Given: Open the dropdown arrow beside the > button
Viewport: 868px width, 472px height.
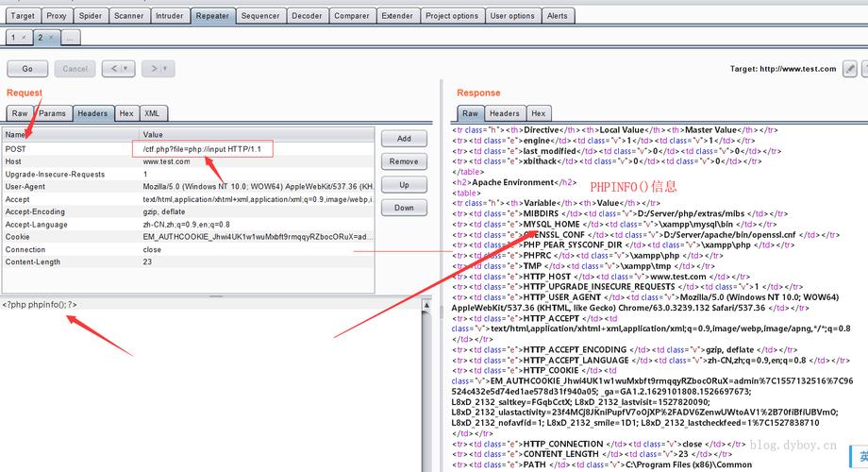Looking at the screenshot, I should (165, 69).
